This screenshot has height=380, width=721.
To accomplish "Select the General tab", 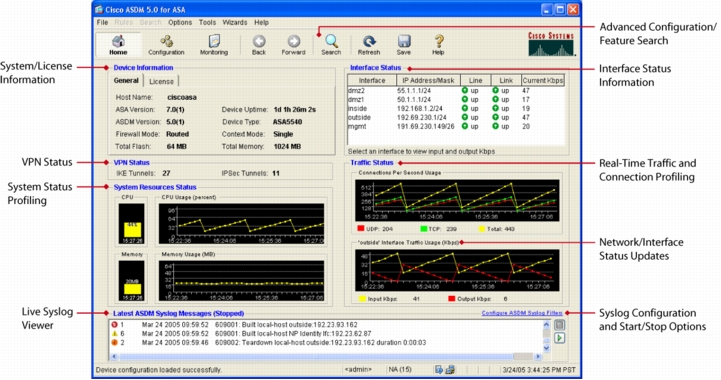I will pos(126,81).
